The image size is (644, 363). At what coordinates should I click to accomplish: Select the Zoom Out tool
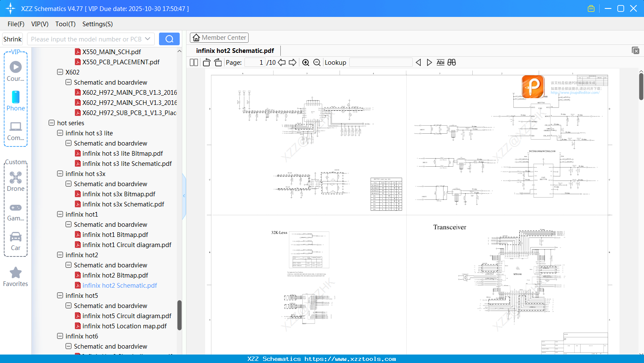click(x=316, y=62)
